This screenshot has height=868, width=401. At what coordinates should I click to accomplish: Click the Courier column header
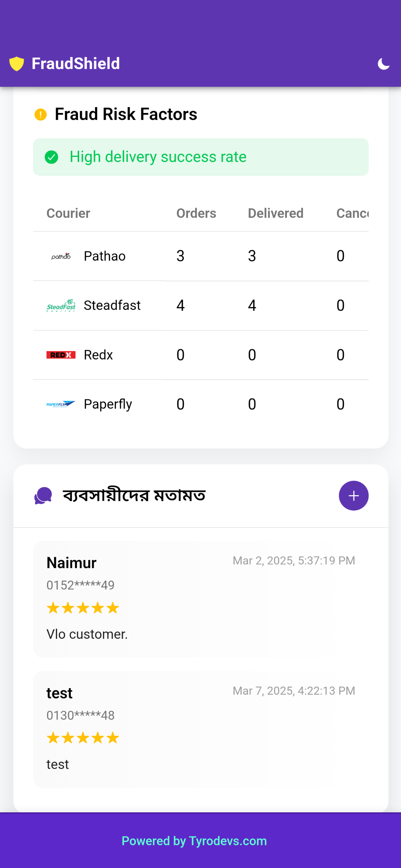point(68,213)
